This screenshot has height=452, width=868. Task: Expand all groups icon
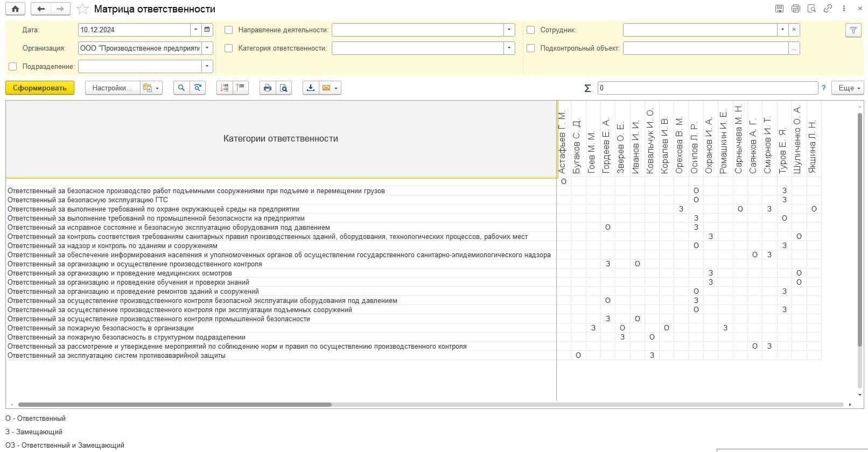click(225, 88)
